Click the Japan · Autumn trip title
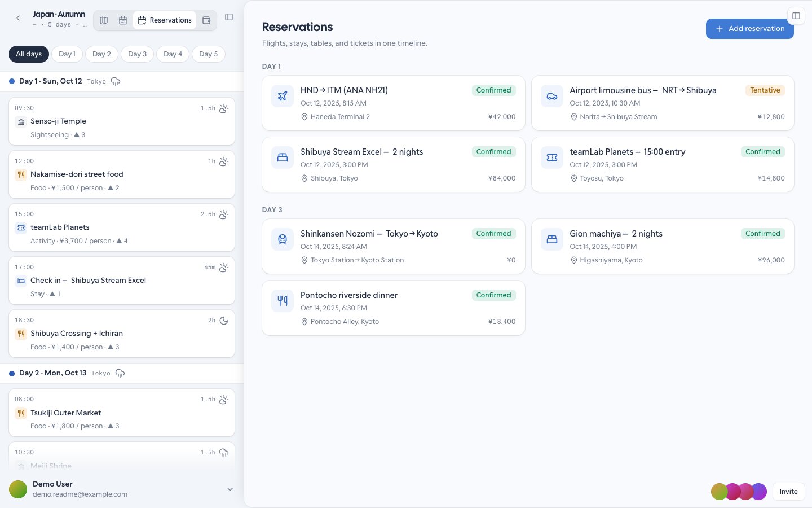The width and height of the screenshot is (812, 508). click(59, 15)
